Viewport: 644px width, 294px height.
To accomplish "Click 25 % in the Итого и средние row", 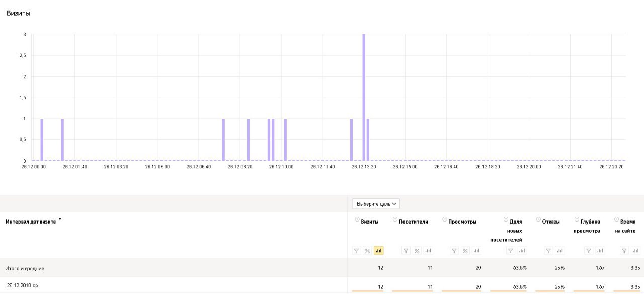I will [x=559, y=268].
